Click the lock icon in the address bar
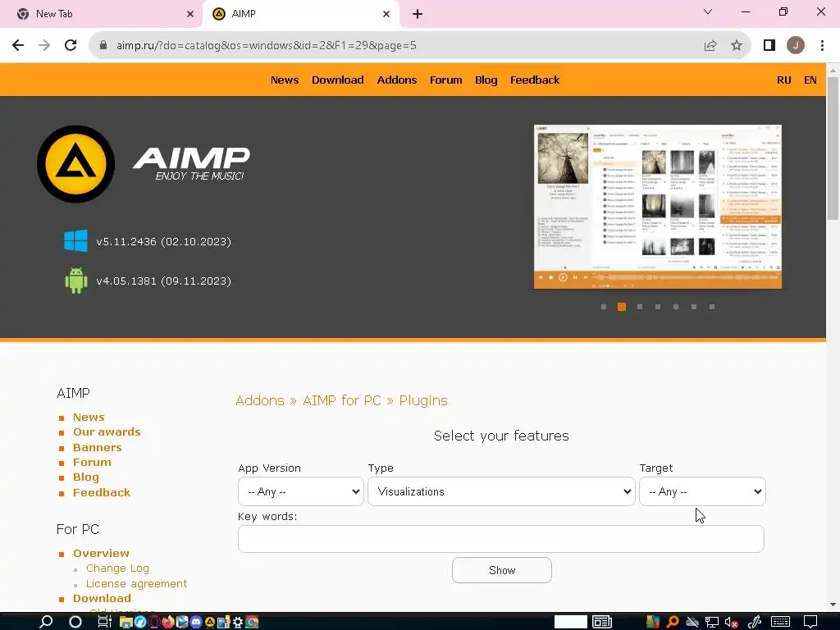Screen dimensions: 840x630 tap(103, 46)
